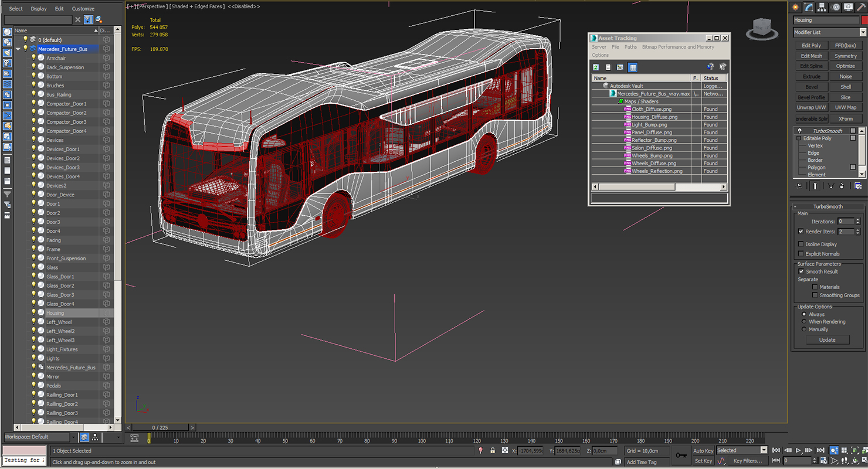Click the Update button in TurboSmooth

tap(827, 340)
